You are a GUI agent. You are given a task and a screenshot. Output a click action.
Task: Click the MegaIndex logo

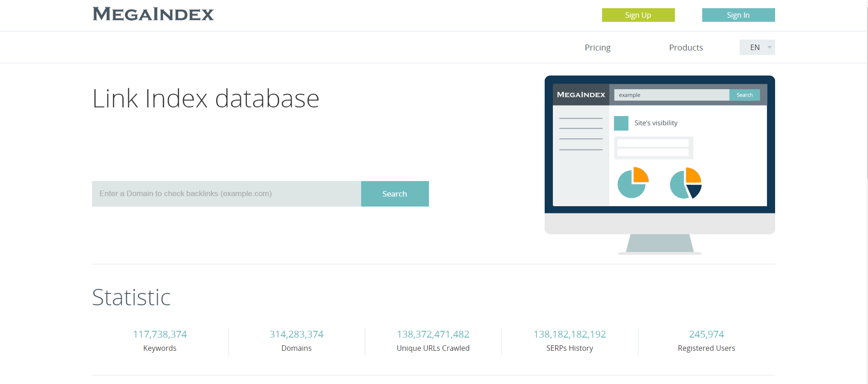[x=153, y=14]
